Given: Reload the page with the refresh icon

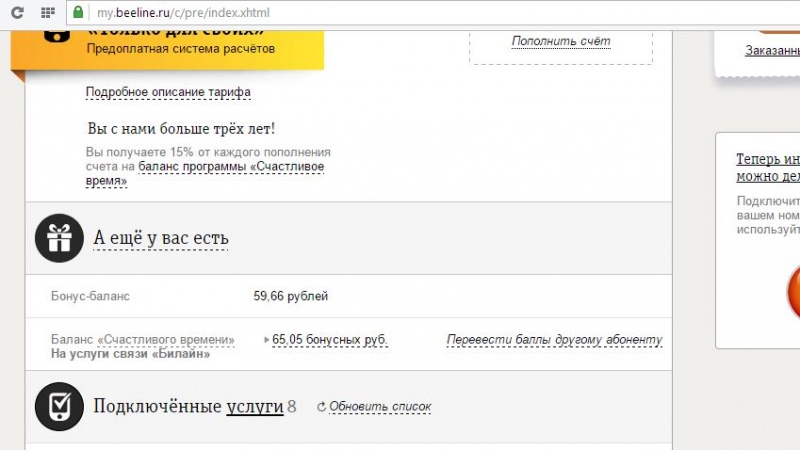Looking at the screenshot, I should point(17,13).
